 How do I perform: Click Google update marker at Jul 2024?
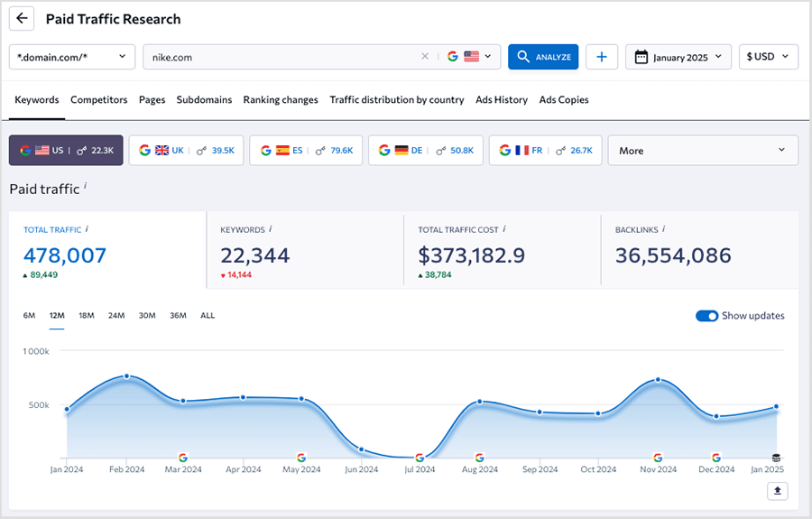pos(420,458)
